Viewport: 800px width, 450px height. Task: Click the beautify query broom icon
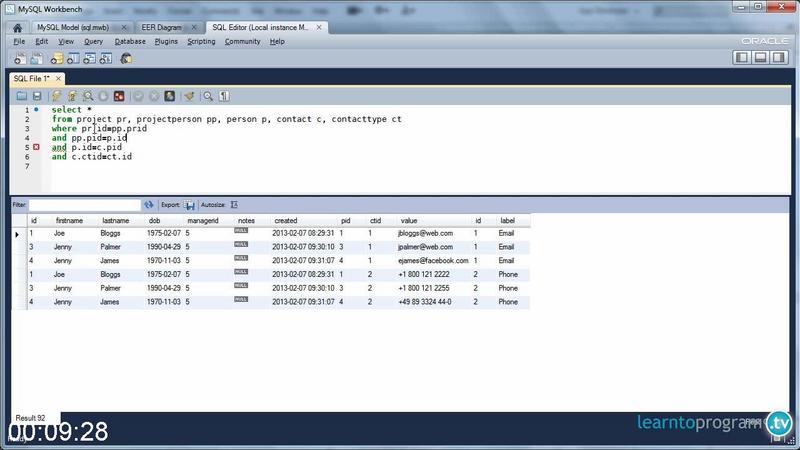[x=189, y=96]
